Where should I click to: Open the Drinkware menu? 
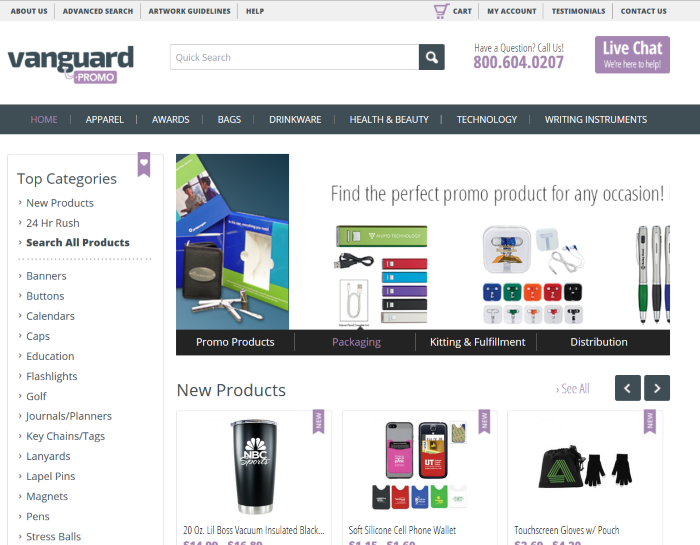click(295, 120)
